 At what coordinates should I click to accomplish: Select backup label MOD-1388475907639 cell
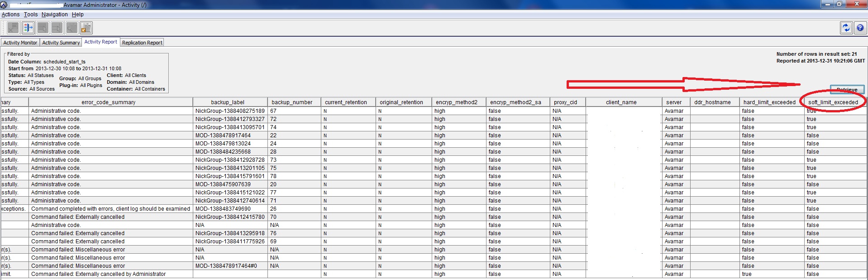pyautogui.click(x=230, y=184)
